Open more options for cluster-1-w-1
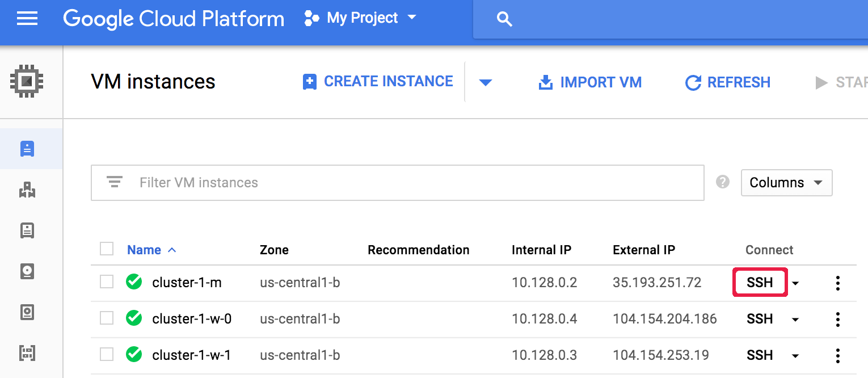 pyautogui.click(x=837, y=355)
